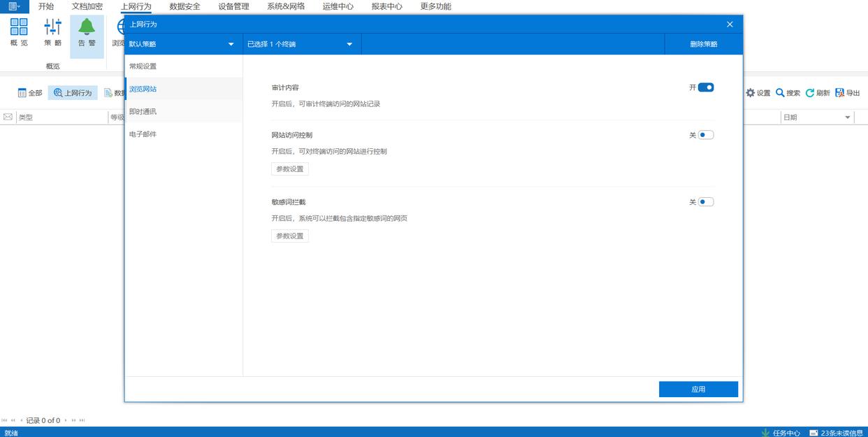Viewport: 868px width, 437px height.
Task: Select the 告警 alarm bell icon
Action: [87, 27]
